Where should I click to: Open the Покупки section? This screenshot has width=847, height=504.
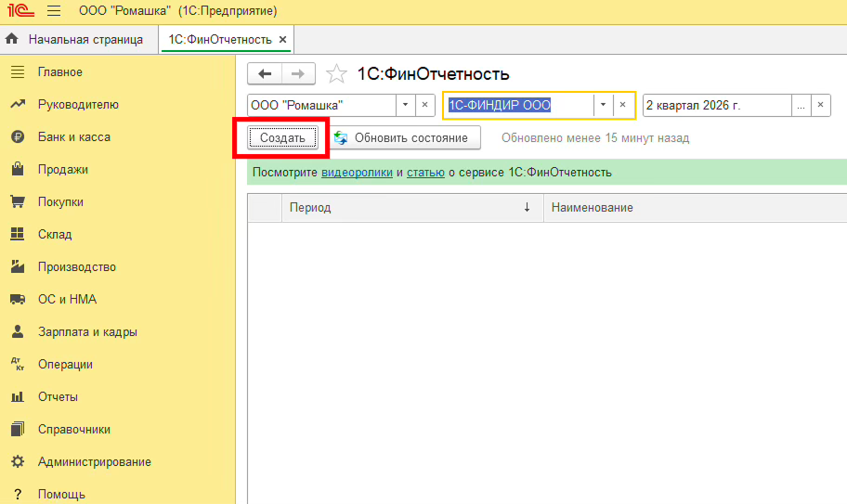(60, 201)
